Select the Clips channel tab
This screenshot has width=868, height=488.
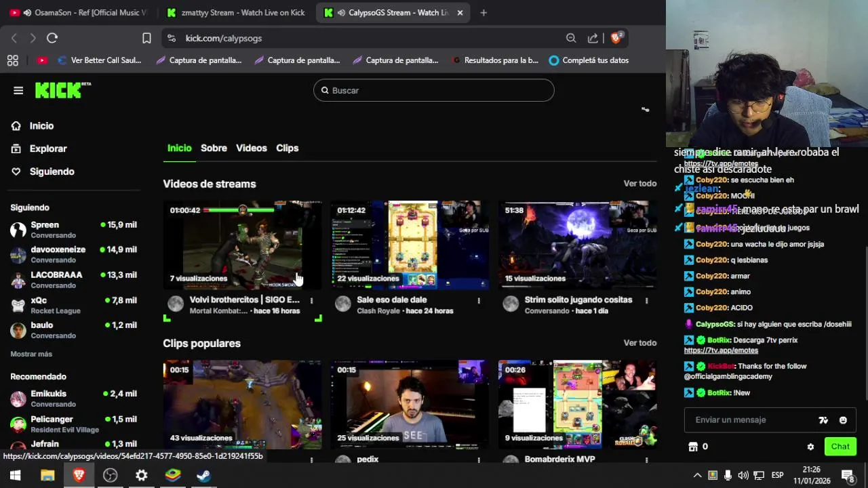pyautogui.click(x=288, y=148)
